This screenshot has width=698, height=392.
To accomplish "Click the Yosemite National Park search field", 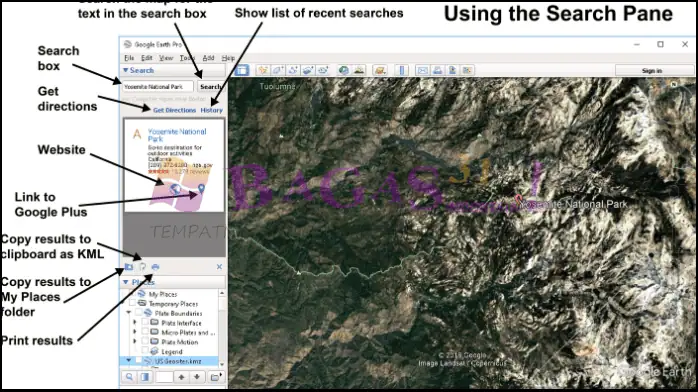I will tap(158, 86).
